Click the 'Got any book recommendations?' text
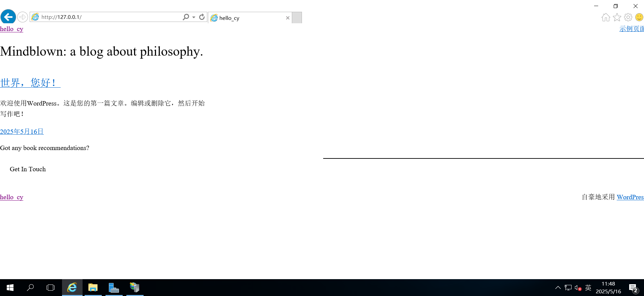 [x=44, y=148]
